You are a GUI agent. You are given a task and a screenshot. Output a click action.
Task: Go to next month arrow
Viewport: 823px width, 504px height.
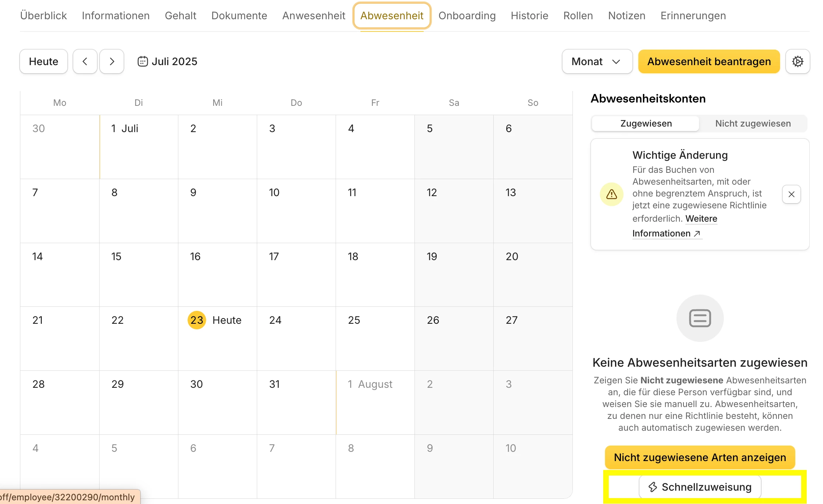pos(112,61)
